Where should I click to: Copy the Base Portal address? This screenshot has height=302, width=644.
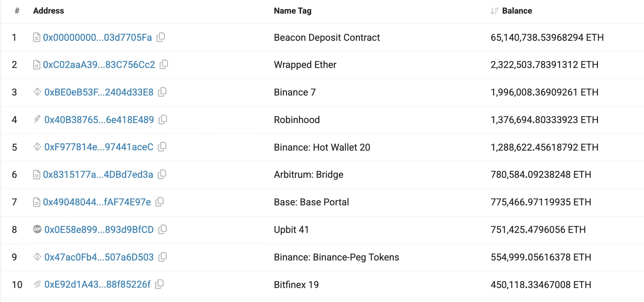(160, 202)
